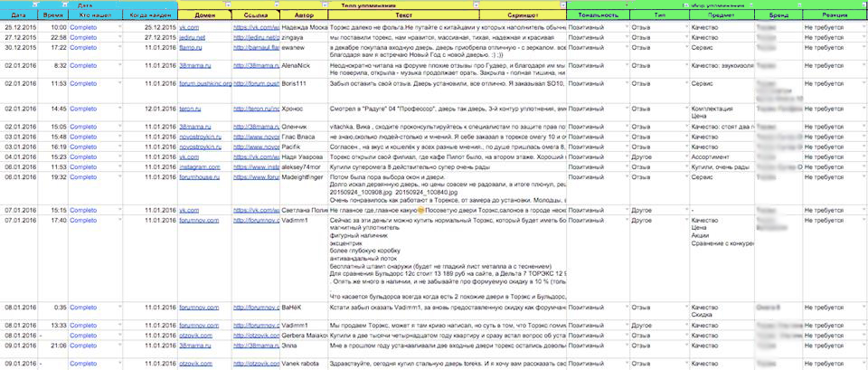Select the Время column header
Viewport: 868px width, 370px height.
52,15
